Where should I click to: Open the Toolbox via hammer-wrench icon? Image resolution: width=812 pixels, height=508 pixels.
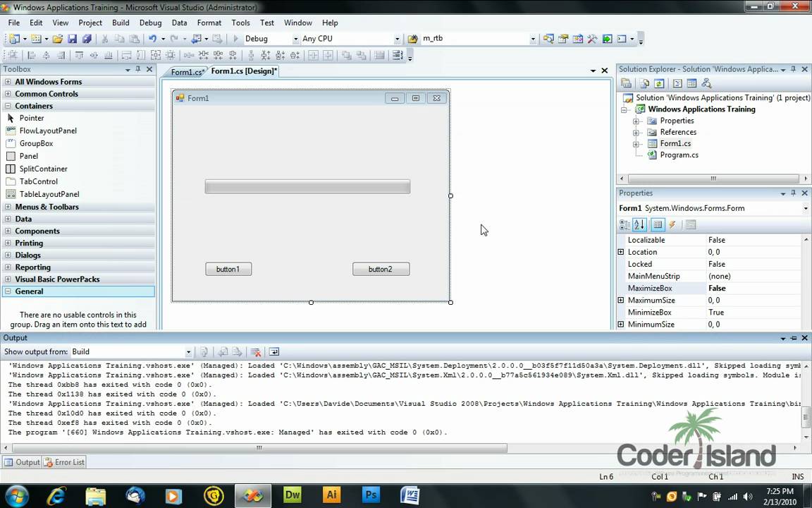tap(592, 39)
